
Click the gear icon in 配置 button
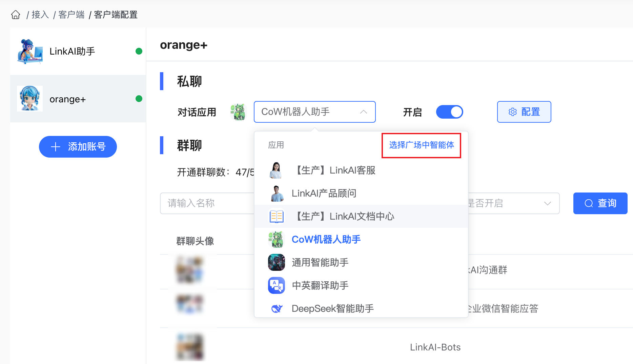513,112
